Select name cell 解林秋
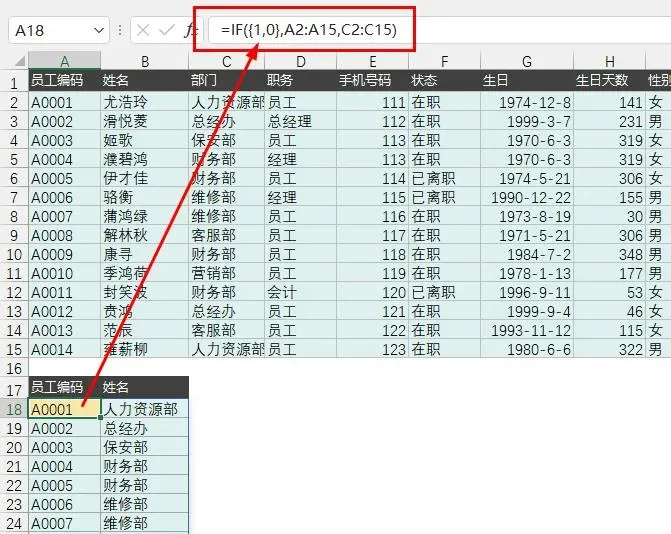Screen dimensions: 671x534 (x=145, y=235)
